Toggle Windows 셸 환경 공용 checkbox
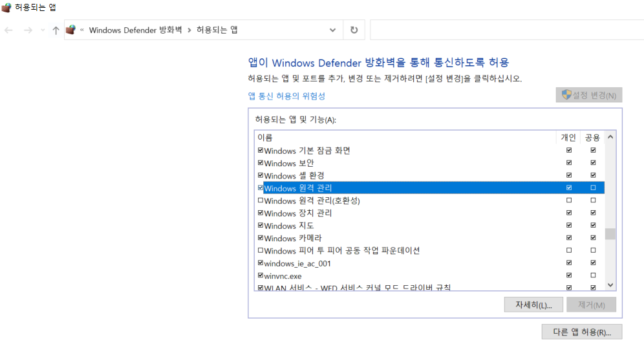644x355 pixels. pos(593,175)
